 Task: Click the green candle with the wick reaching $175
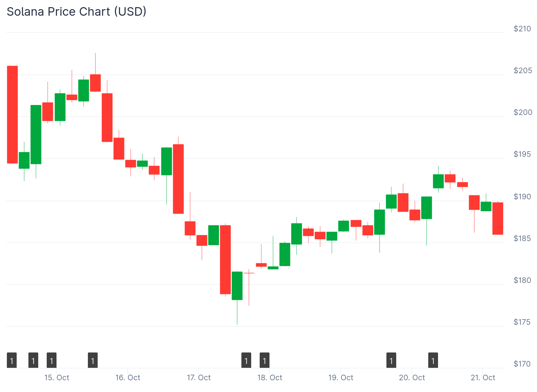click(237, 286)
